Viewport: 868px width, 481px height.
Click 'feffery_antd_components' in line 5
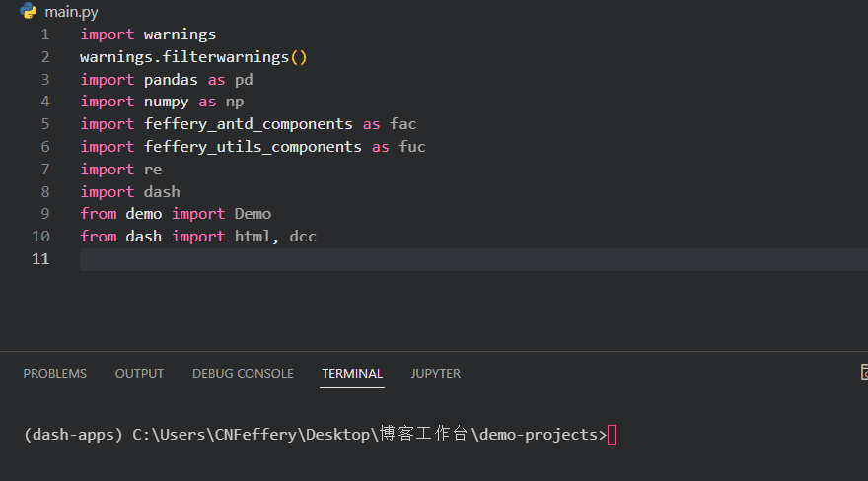tap(248, 124)
